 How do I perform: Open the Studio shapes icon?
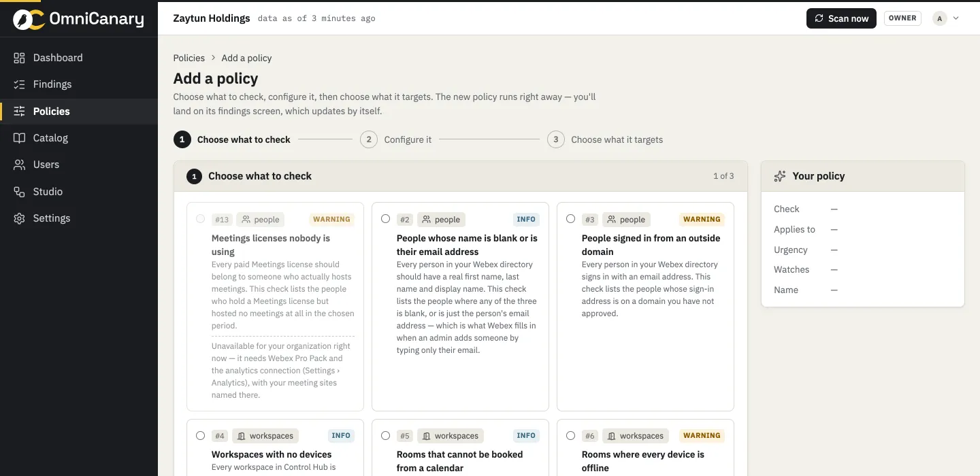(x=19, y=192)
